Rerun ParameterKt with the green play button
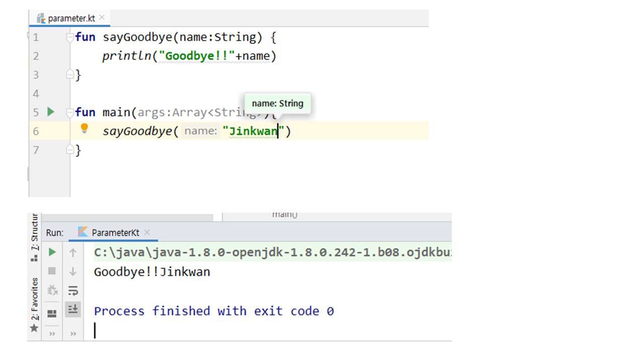The height and width of the screenshot is (362, 644). coord(52,252)
